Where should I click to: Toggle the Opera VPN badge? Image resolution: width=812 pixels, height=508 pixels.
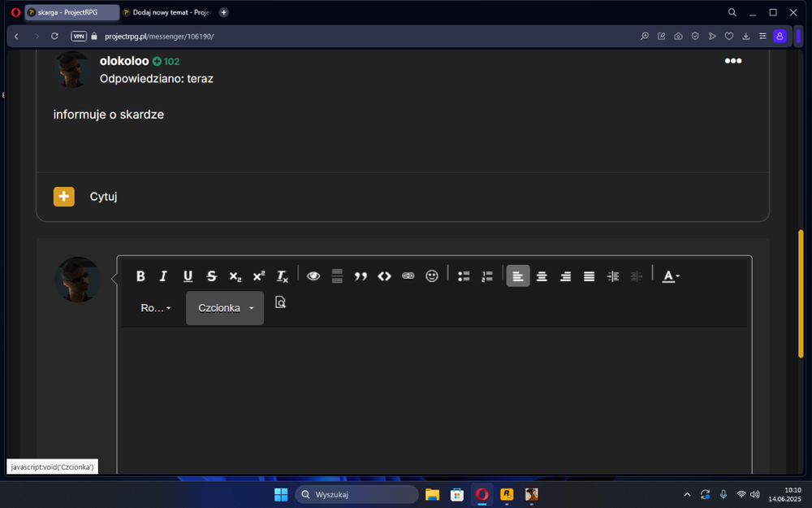coord(79,37)
